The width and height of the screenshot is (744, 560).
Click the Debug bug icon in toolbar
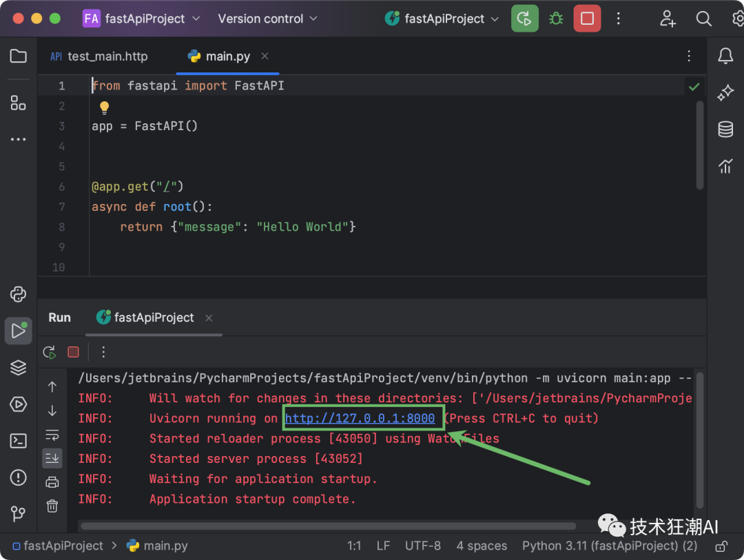tap(556, 19)
